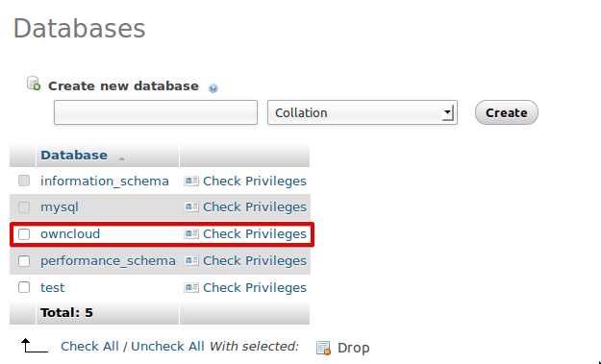This screenshot has width=601, height=364.
Task: Tick the owncloud database checkbox
Action: (x=24, y=234)
